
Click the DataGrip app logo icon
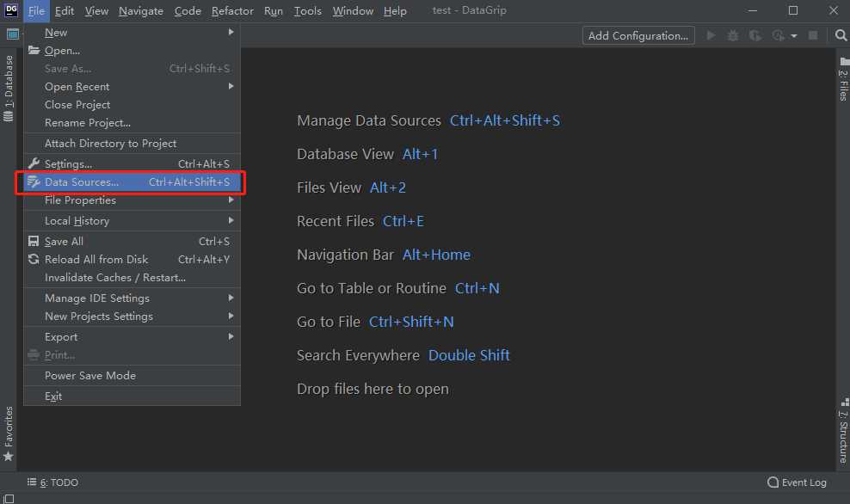pyautogui.click(x=11, y=9)
